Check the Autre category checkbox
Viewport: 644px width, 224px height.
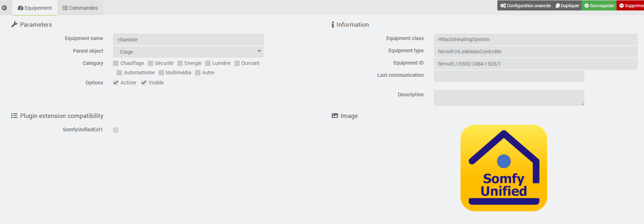(198, 73)
